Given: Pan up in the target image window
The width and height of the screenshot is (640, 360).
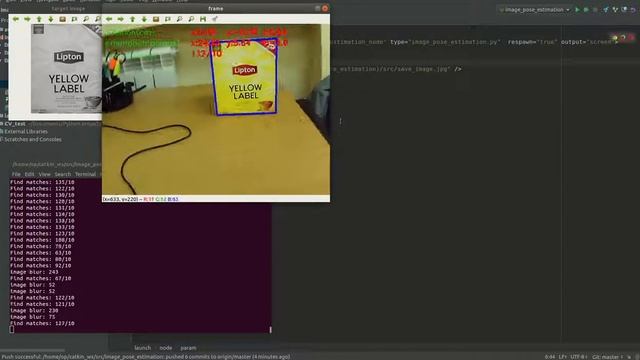Looking at the screenshot, I should click(x=39, y=19).
